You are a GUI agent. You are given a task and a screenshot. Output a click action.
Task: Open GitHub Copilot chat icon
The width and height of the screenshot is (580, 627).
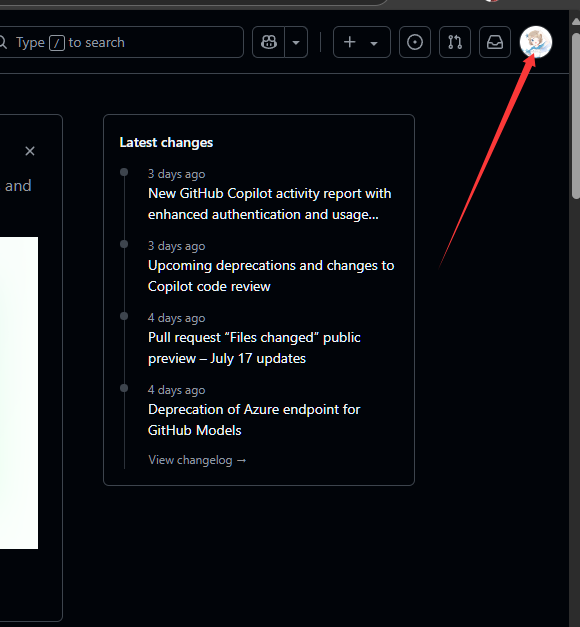(269, 42)
